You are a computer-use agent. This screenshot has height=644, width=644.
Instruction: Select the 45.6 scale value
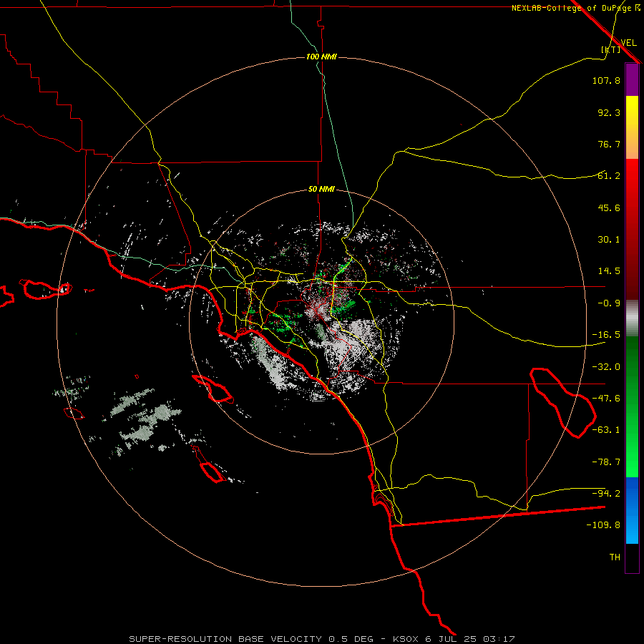609,208
